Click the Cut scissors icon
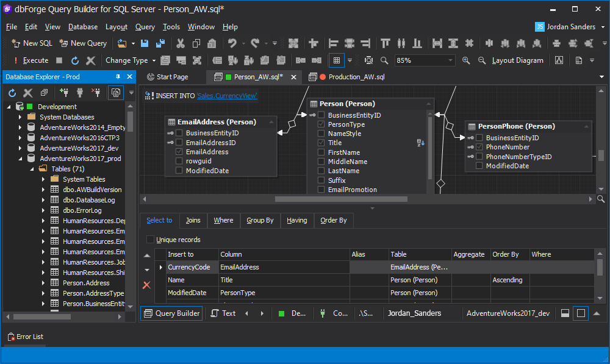This screenshot has width=610, height=364. pyautogui.click(x=181, y=43)
